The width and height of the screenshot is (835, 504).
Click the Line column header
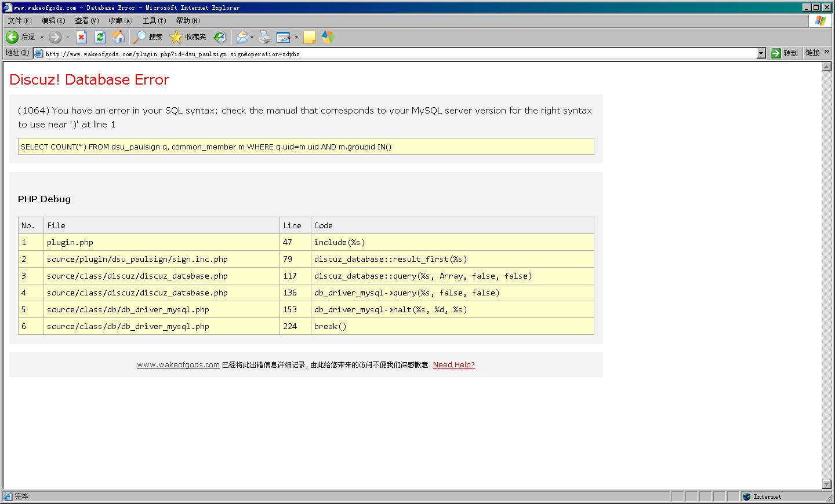tap(295, 225)
